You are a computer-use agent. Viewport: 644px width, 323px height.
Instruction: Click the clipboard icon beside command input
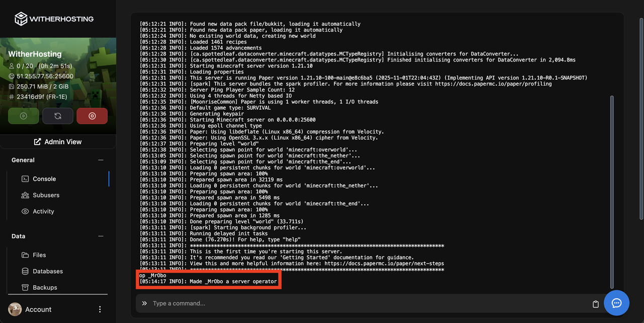(596, 304)
